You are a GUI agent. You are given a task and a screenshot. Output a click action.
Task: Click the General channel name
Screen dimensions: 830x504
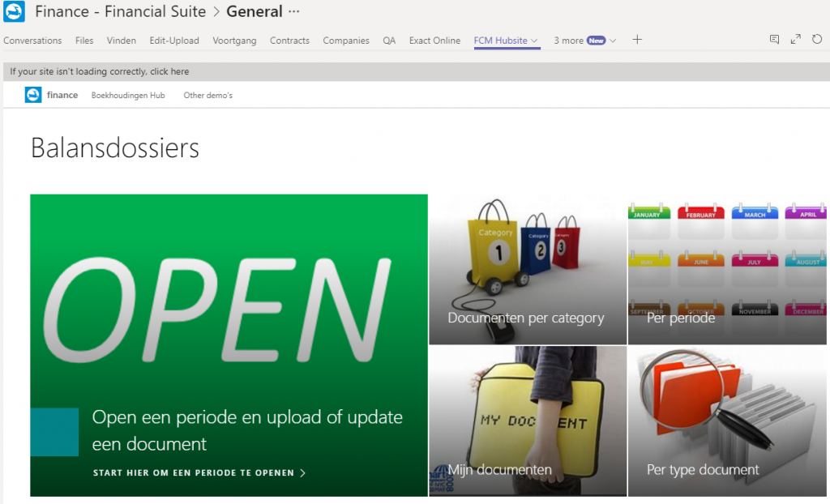click(255, 11)
